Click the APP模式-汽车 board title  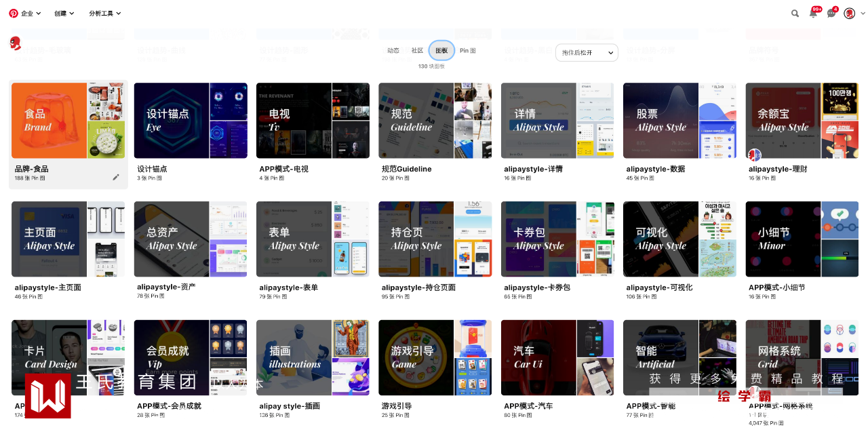[x=528, y=406]
